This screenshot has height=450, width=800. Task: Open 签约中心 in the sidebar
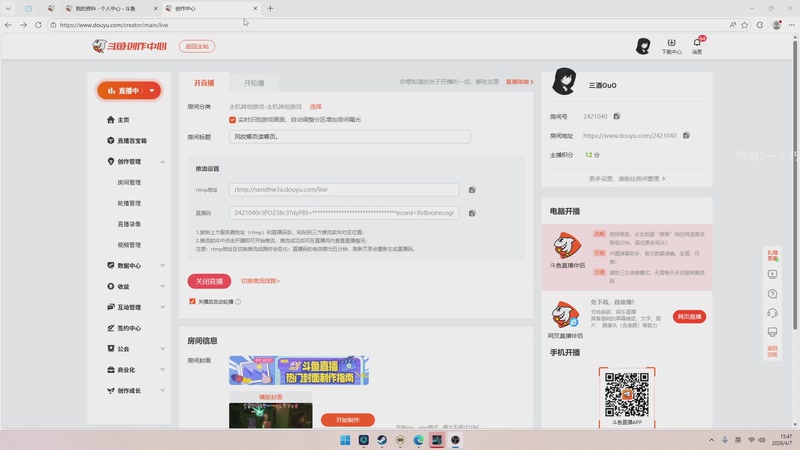click(124, 328)
